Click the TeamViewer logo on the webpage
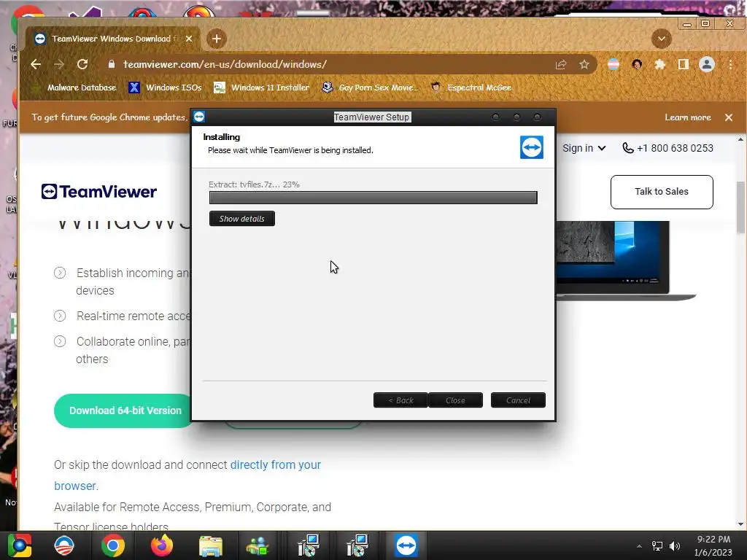 [98, 192]
